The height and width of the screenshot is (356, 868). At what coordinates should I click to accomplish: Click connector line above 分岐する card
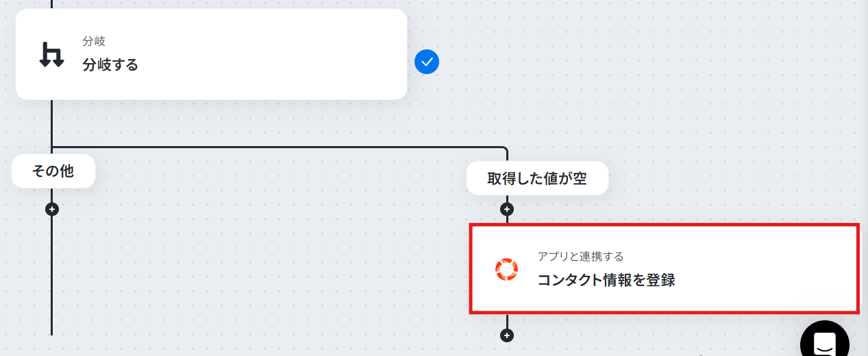point(52,4)
